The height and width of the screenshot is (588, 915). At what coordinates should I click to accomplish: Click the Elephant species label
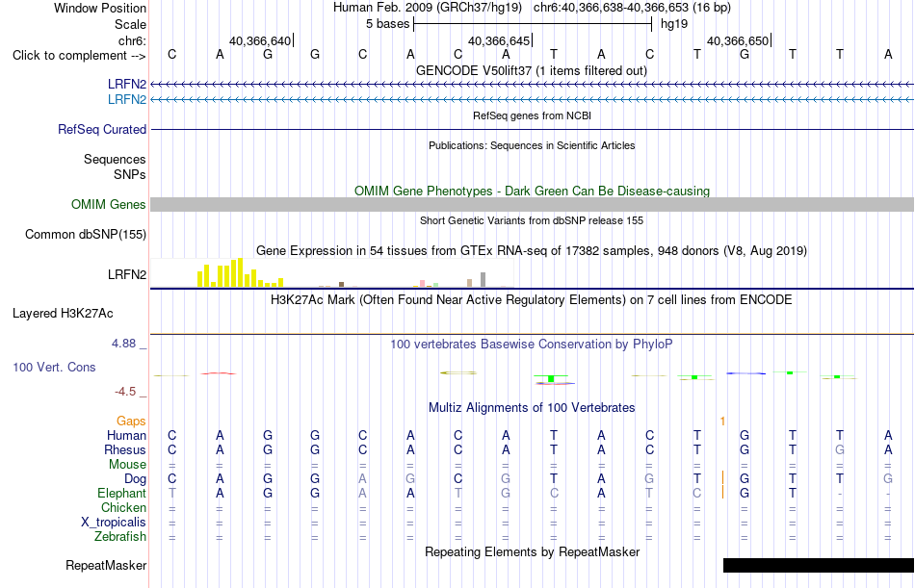pyautogui.click(x=121, y=494)
